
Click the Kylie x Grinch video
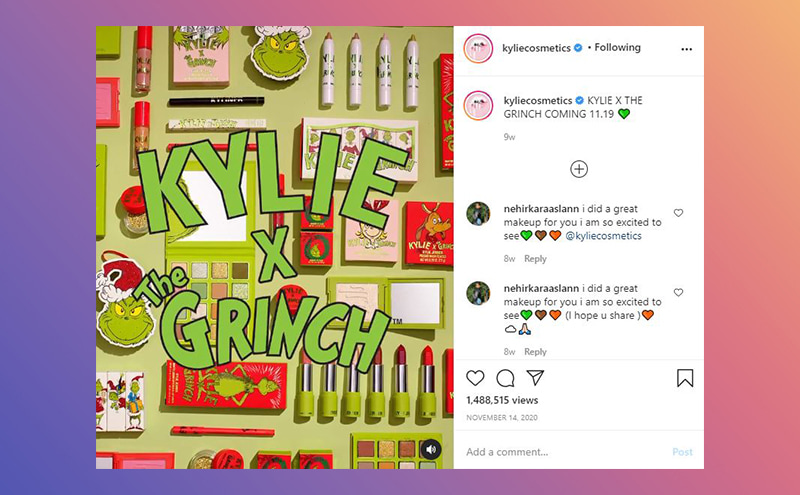[x=274, y=248]
